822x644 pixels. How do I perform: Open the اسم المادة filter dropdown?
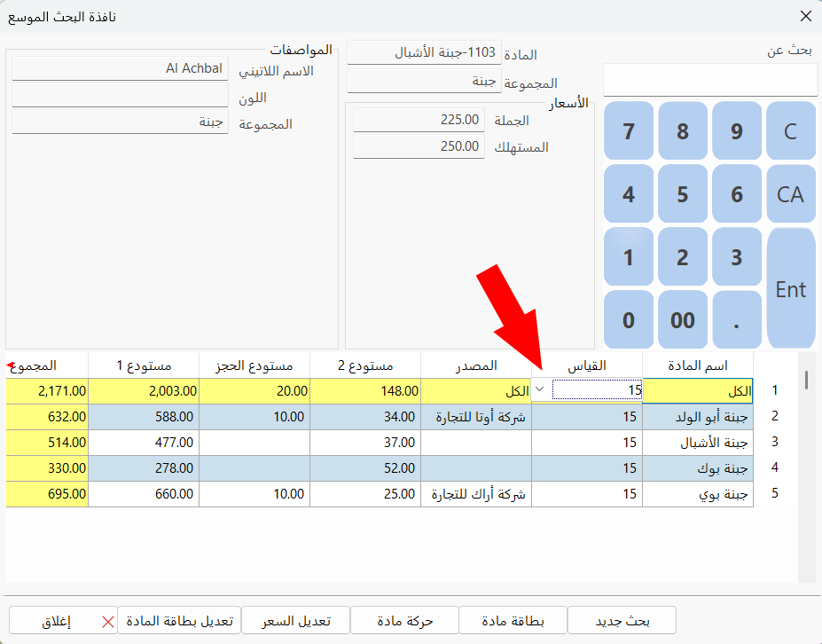(698, 389)
